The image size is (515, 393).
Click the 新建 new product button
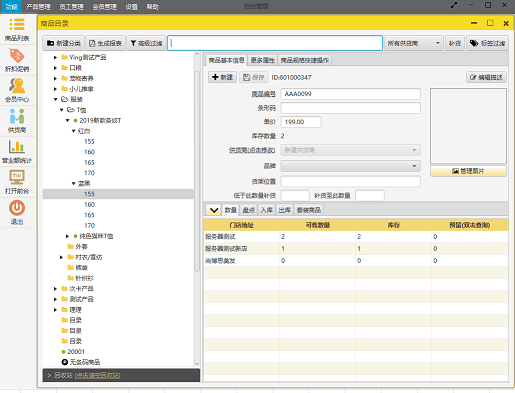(222, 77)
